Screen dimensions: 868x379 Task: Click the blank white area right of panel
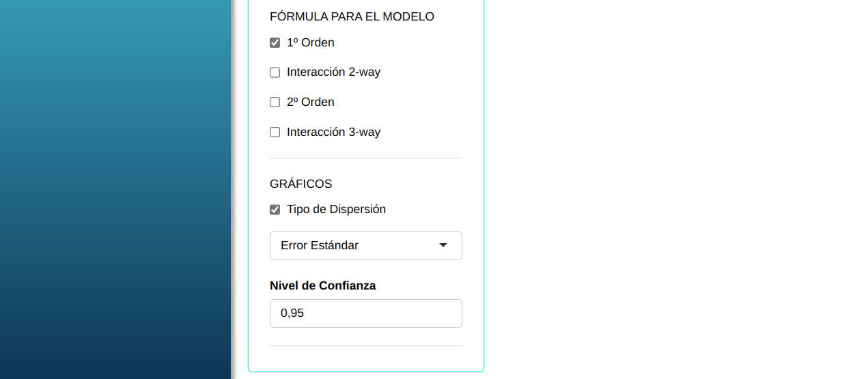point(676,189)
